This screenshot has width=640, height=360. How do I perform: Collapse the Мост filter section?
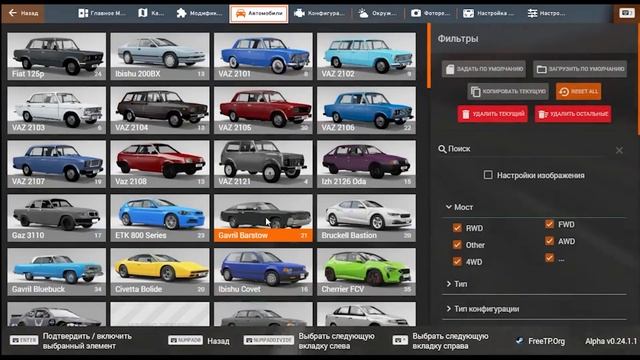pyautogui.click(x=459, y=207)
